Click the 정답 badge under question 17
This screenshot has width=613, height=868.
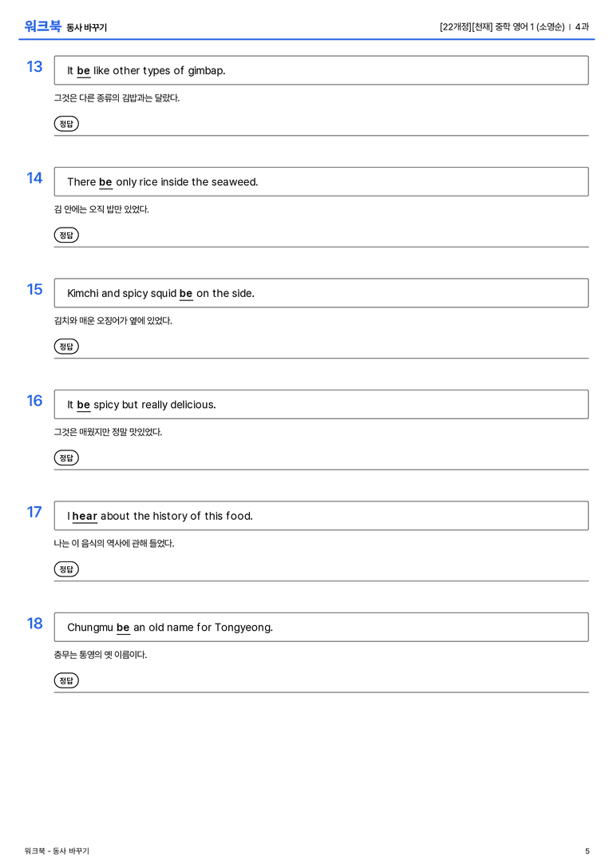point(66,569)
